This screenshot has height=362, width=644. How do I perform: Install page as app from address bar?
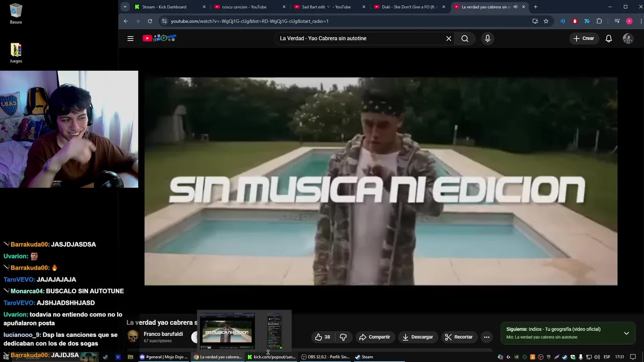coord(535,21)
